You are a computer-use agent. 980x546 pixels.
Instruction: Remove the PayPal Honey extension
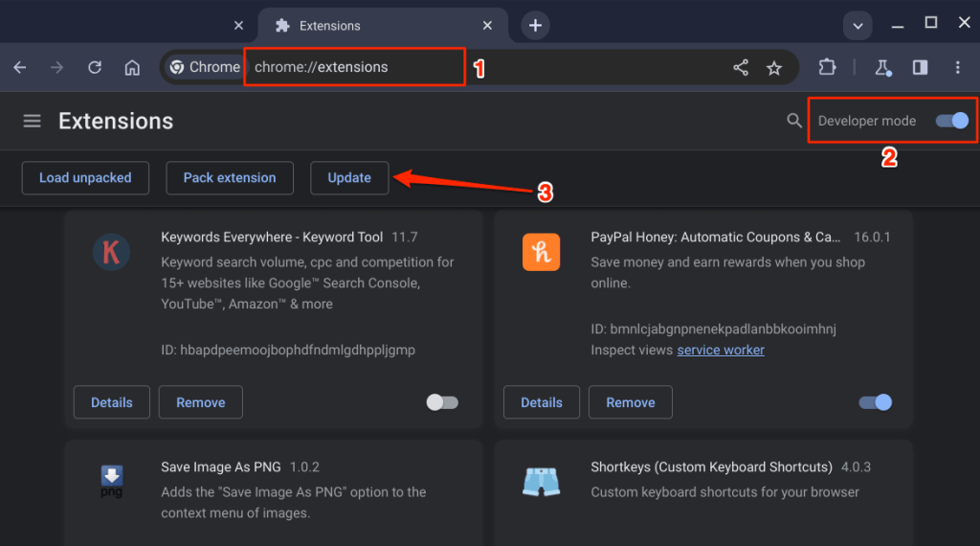pos(631,402)
